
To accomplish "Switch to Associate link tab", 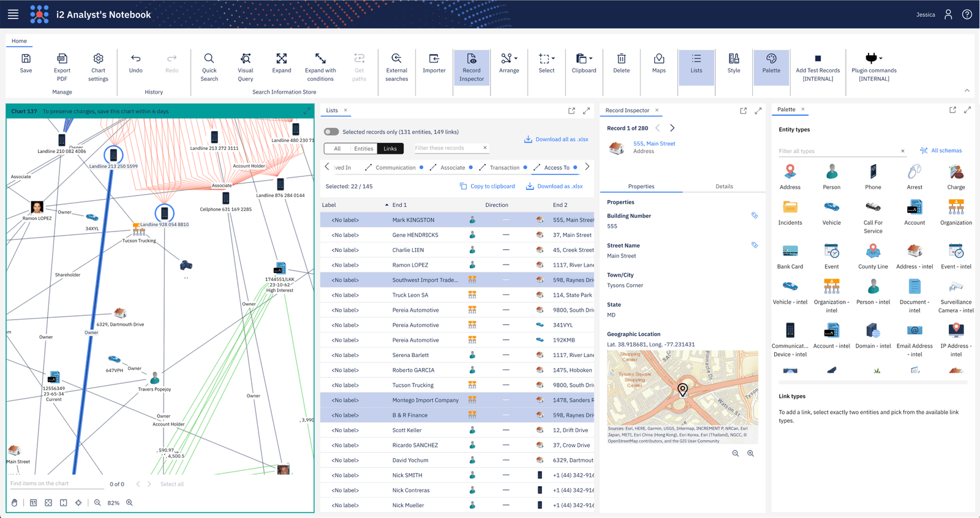I will (453, 168).
